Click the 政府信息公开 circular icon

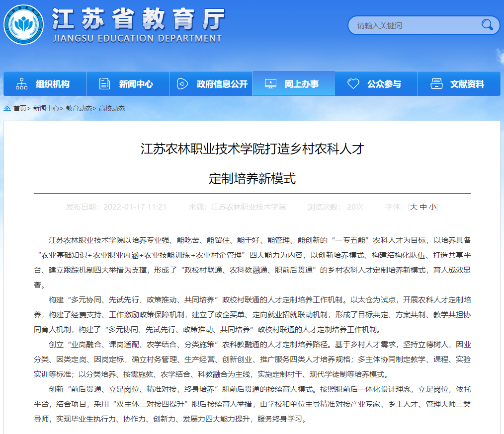click(x=182, y=84)
